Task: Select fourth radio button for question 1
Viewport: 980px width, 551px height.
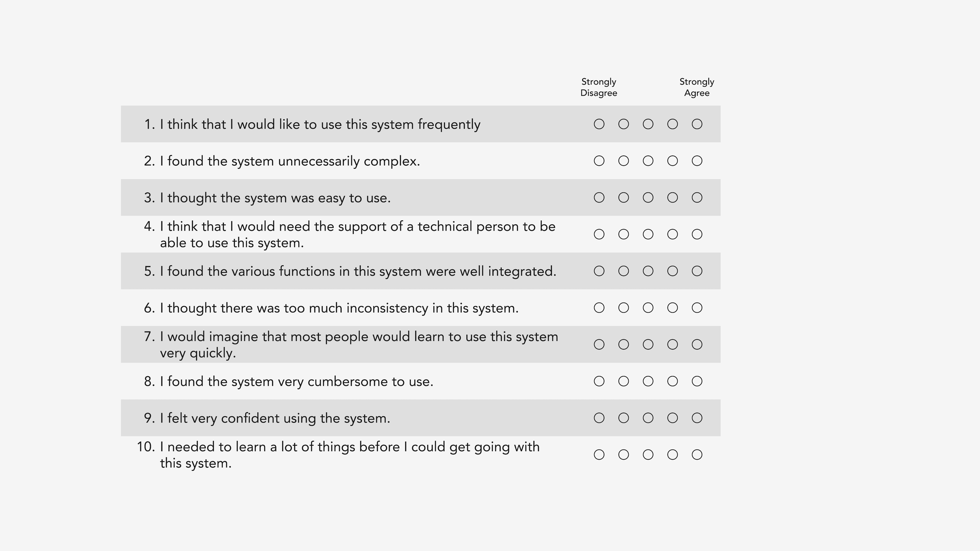Action: (673, 124)
